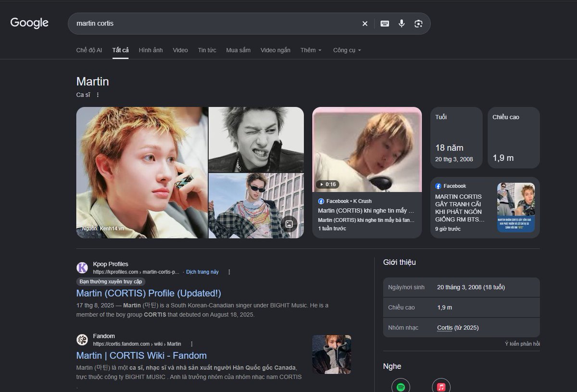This screenshot has width=577, height=392.
Task: Expand the Công cụ dropdown
Action: pyautogui.click(x=347, y=50)
